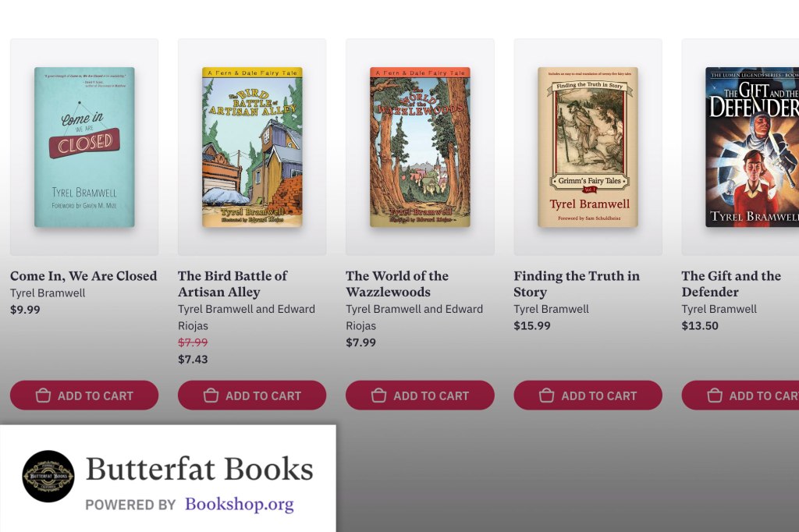
Task: Click the Come In, We Are Closed title
Action: click(83, 275)
